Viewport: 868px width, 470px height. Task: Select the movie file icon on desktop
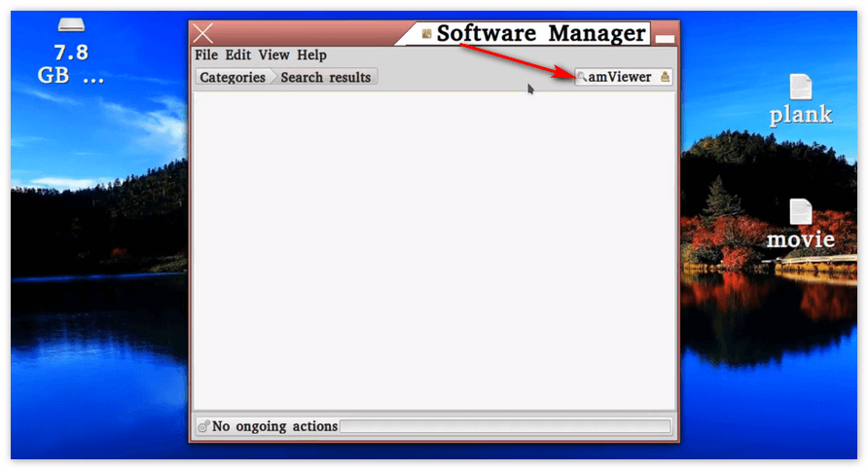[x=800, y=212]
